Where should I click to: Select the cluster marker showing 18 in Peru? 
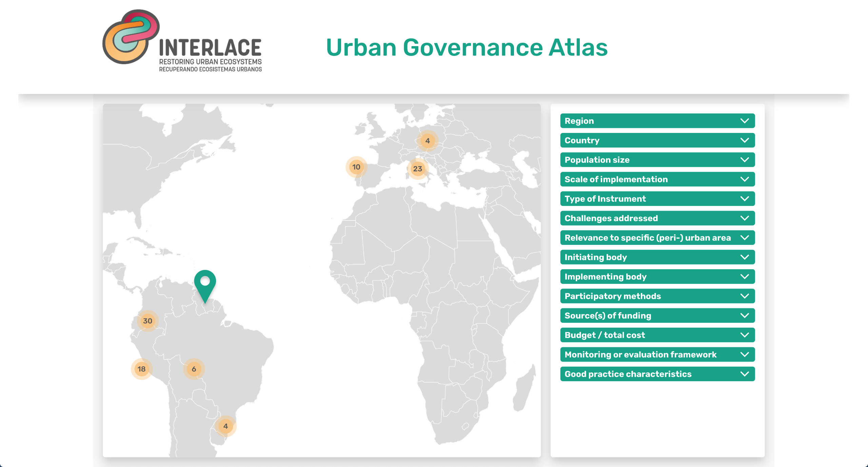(x=142, y=369)
